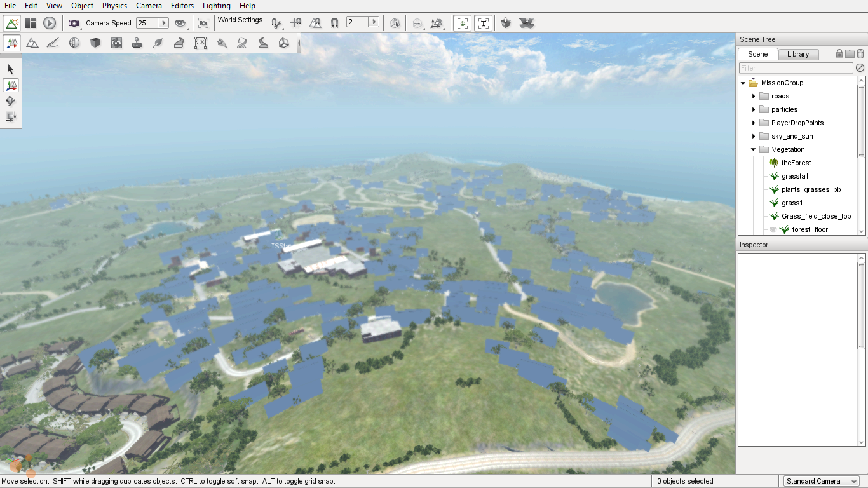Open the Decal Editor stamp icon
Viewport: 868px width, 488px height.
(137, 43)
